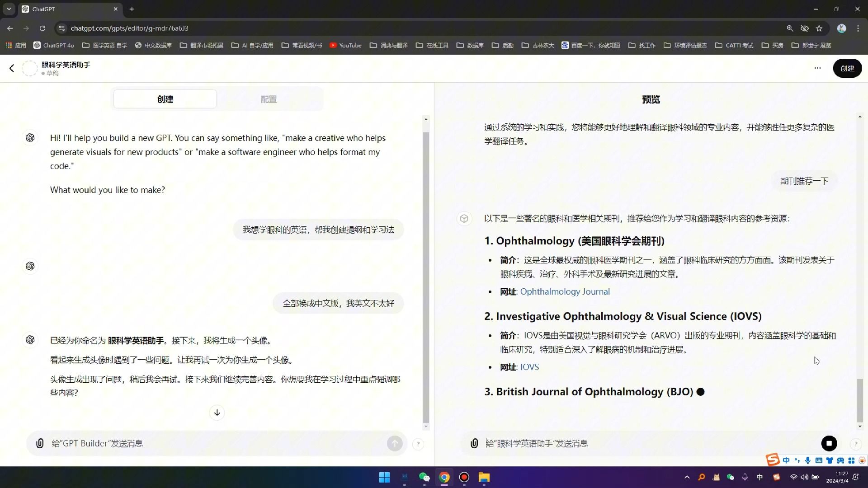This screenshot has width=868, height=488.
Task: Open the 中文数据库 bookmark
Action: coord(153,45)
